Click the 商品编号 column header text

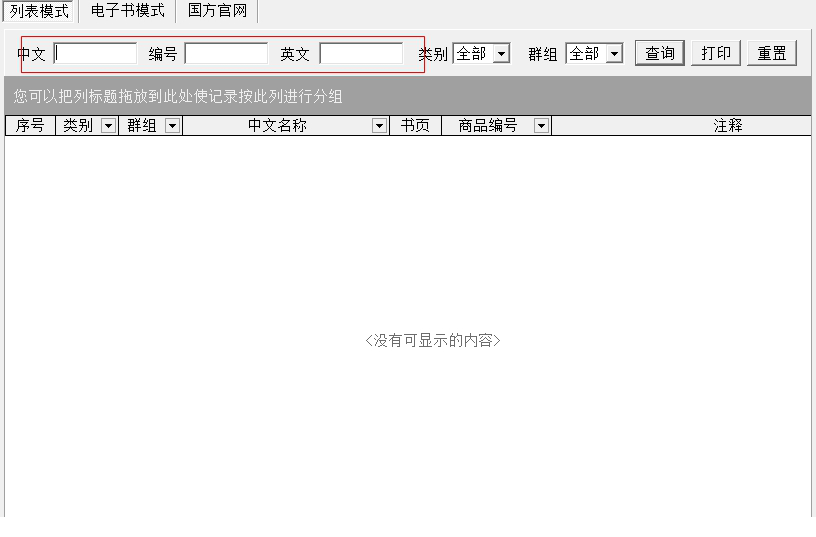(488, 125)
